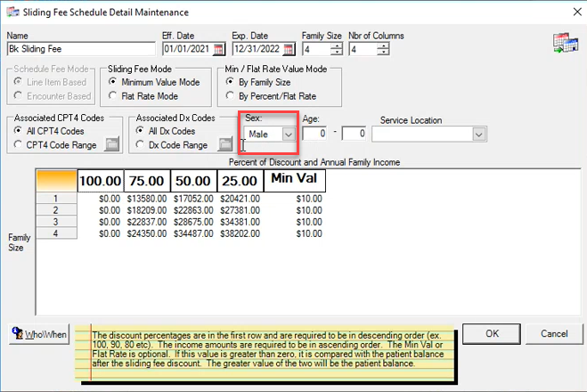Click the orange grid corner cell
This screenshot has height=392, width=587.
(x=56, y=181)
